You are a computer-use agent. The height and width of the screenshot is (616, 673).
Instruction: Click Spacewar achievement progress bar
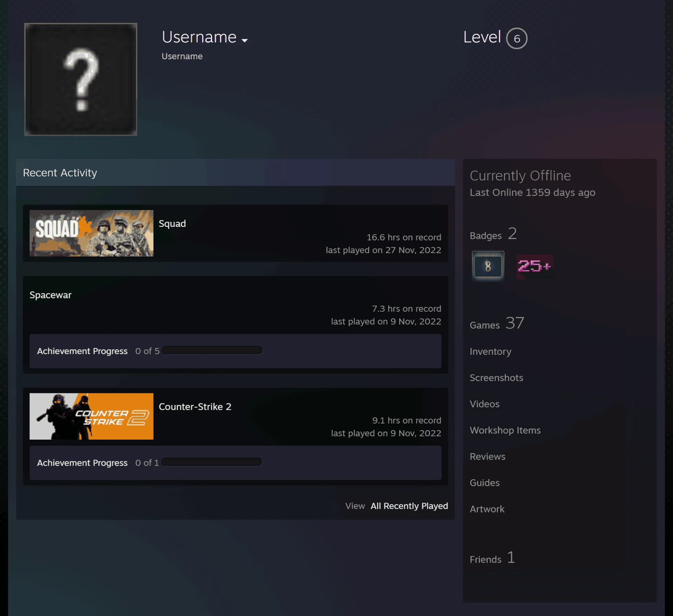click(x=212, y=350)
